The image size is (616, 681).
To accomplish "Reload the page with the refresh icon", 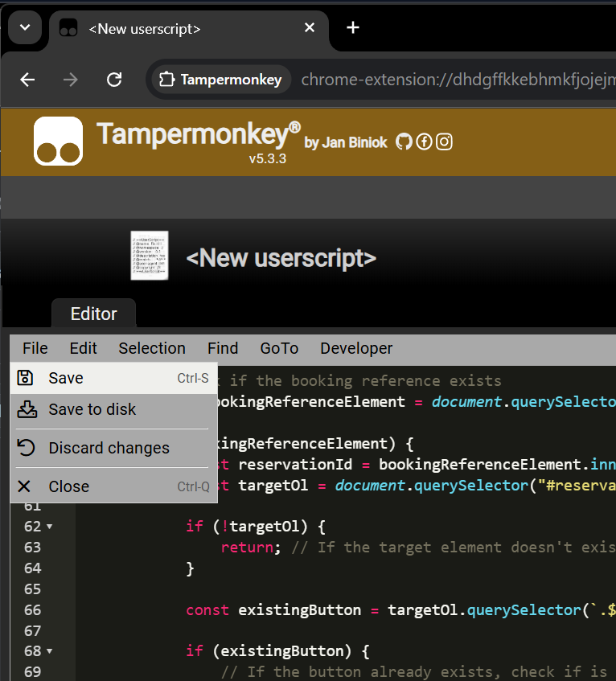I will click(114, 80).
